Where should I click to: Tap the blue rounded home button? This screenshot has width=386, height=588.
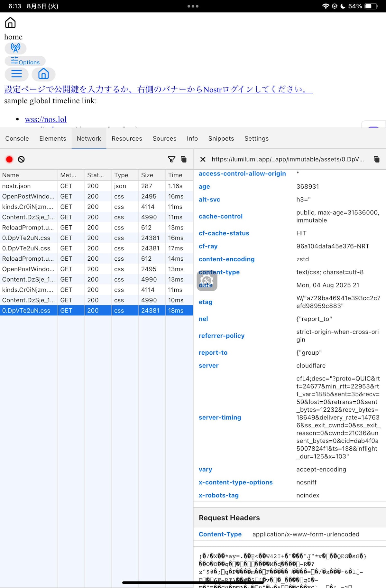pyautogui.click(x=43, y=74)
